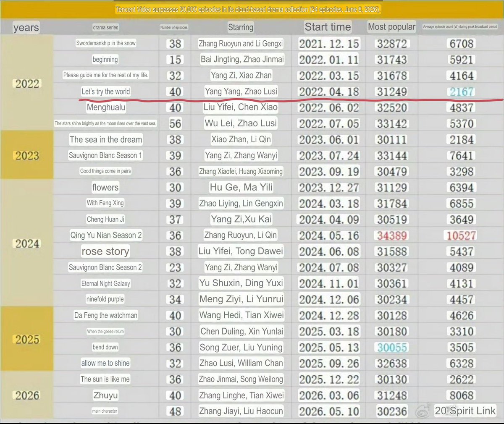Viewport: 504px width, 424px height.
Task: Click the 'Start time' column header
Action: point(328,27)
